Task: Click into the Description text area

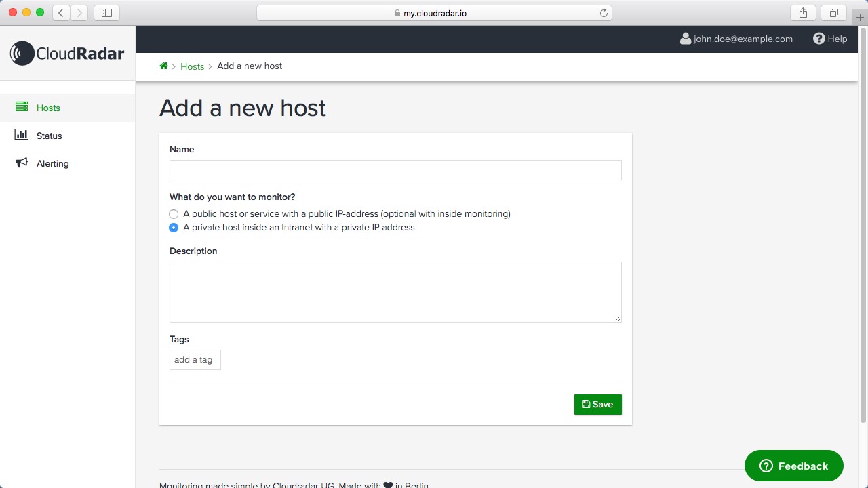Action: [395, 292]
